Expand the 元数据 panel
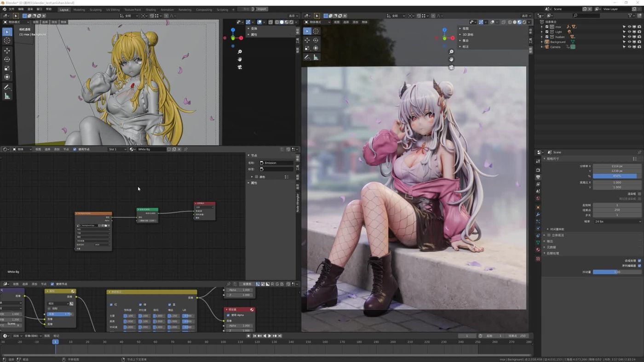Image resolution: width=644 pixels, height=362 pixels. click(551, 247)
